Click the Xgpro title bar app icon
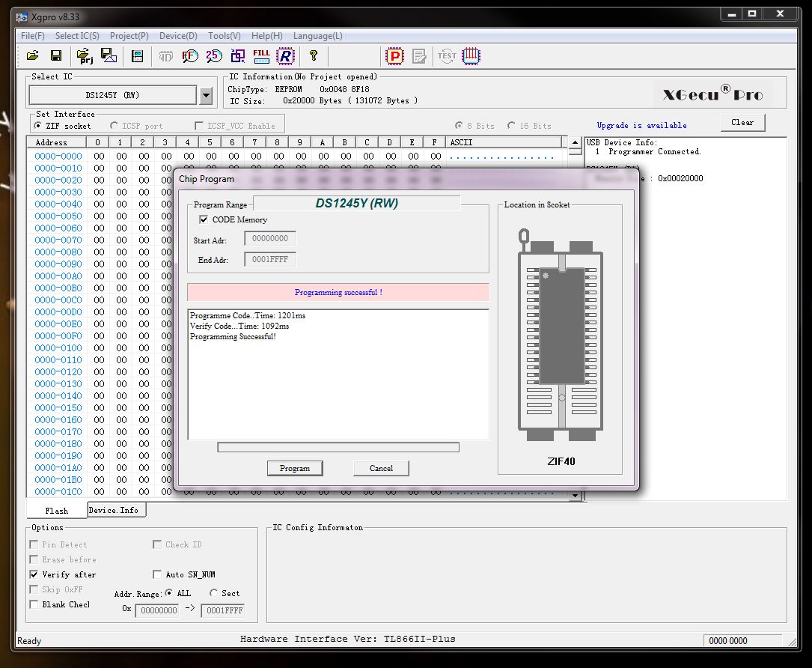812x668 pixels. pos(22,17)
